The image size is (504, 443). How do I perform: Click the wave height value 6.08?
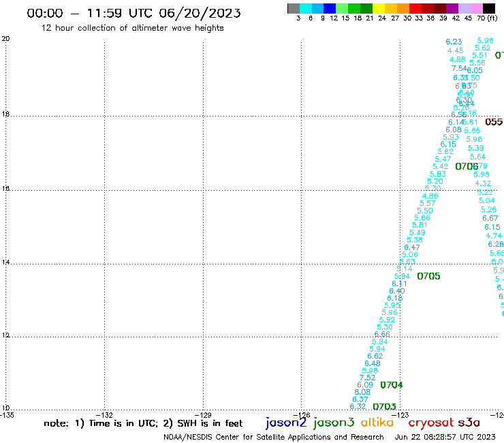pos(454,129)
